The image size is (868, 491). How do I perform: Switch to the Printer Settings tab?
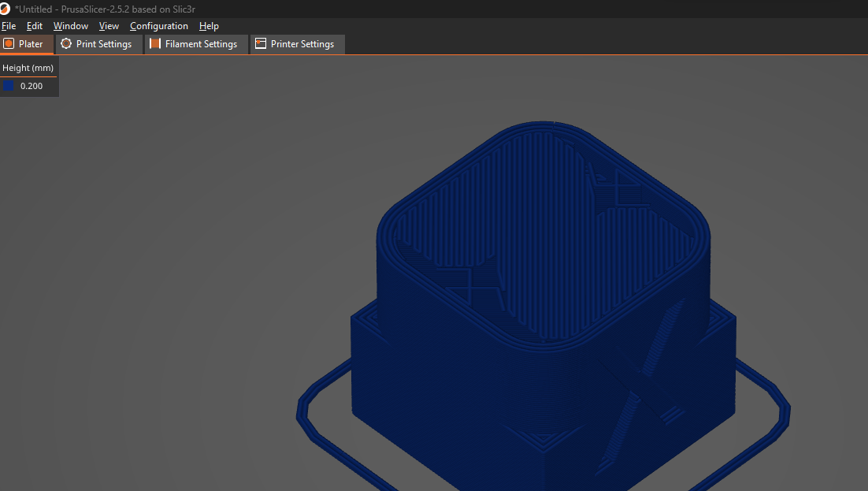point(297,44)
